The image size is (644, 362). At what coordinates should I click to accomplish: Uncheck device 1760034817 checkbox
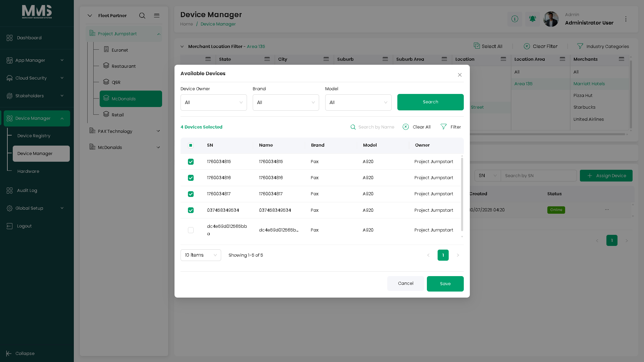(191, 194)
